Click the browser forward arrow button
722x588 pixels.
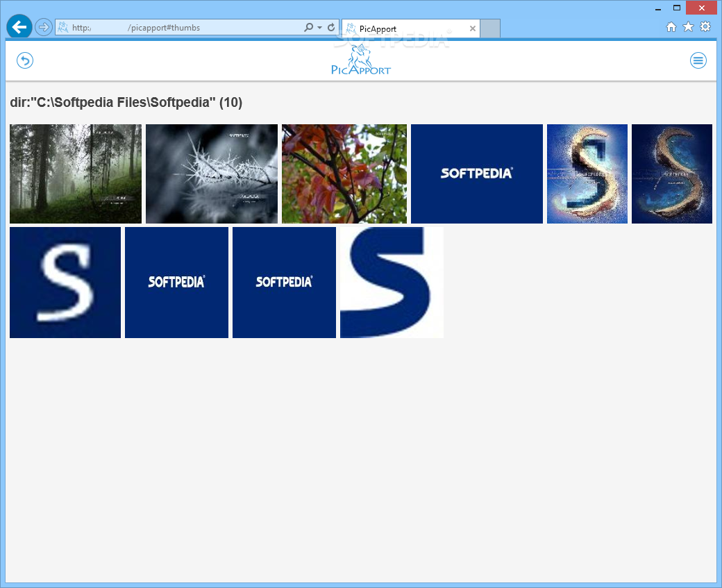[x=44, y=27]
